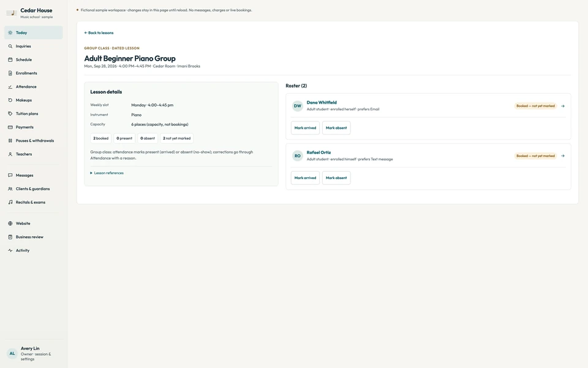Go back to lessons link

(99, 33)
